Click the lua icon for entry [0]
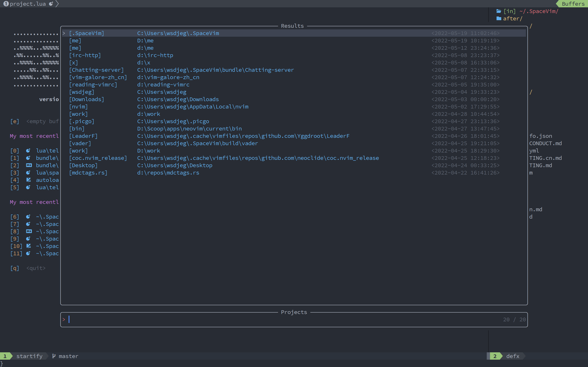The height and width of the screenshot is (367, 588). pyautogui.click(x=28, y=150)
